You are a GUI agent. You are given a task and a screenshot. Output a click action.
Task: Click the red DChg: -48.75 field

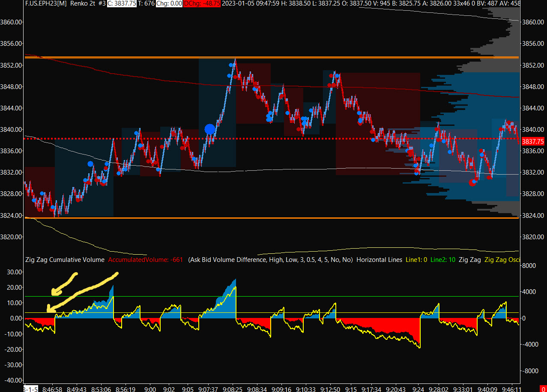[x=203, y=3]
